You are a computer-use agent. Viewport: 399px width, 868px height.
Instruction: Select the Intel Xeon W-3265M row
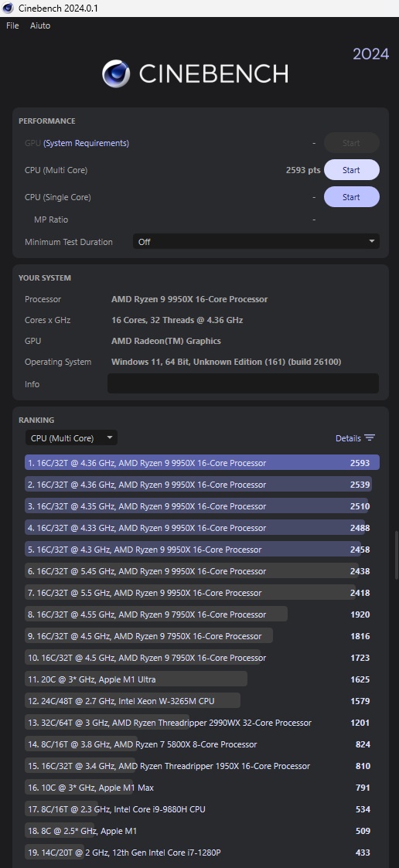click(x=203, y=701)
